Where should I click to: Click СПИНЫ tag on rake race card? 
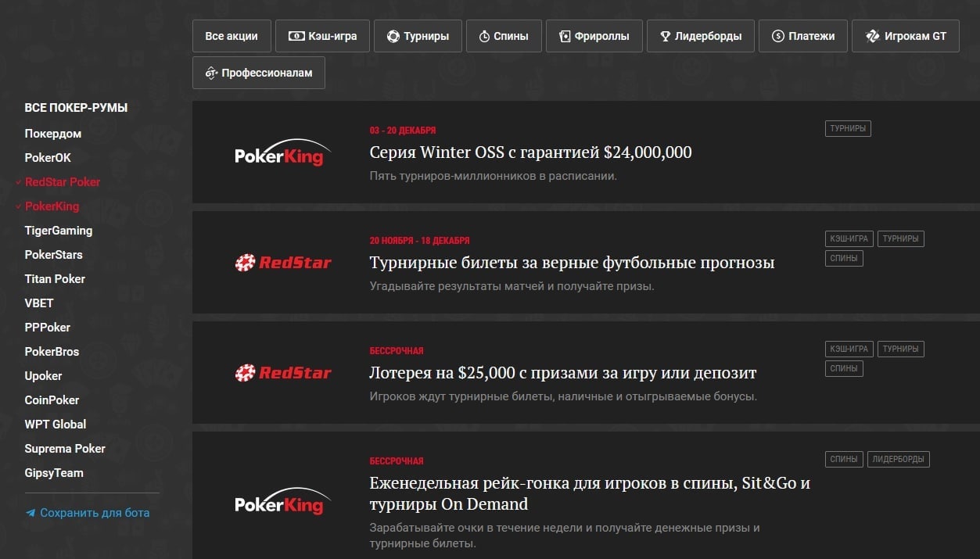844,460
